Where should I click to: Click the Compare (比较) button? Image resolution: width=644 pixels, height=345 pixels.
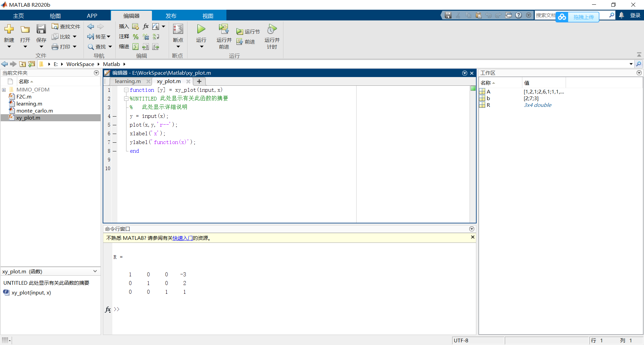coord(64,37)
